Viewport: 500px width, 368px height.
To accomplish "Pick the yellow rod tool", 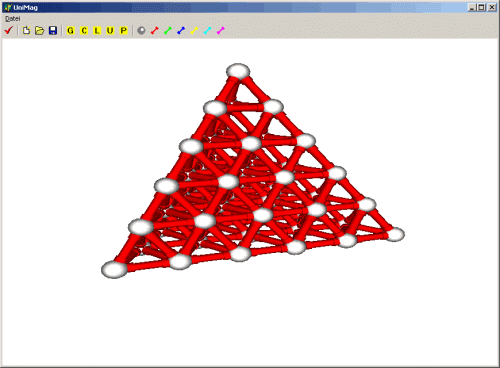I will click(x=194, y=30).
